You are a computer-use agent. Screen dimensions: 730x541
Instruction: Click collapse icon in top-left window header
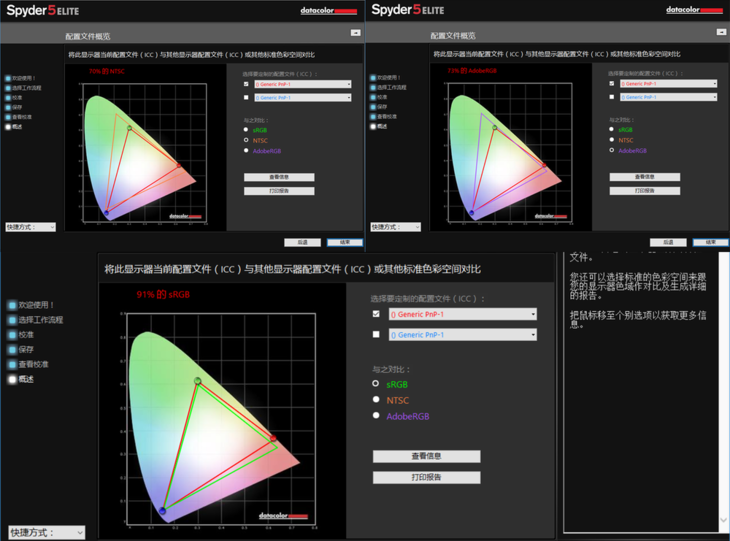pyautogui.click(x=356, y=33)
